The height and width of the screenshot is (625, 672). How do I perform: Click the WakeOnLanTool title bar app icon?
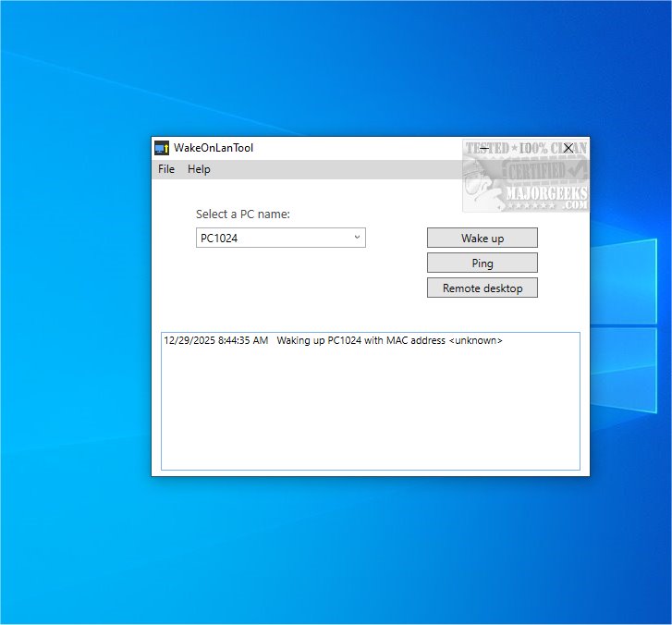pos(162,148)
